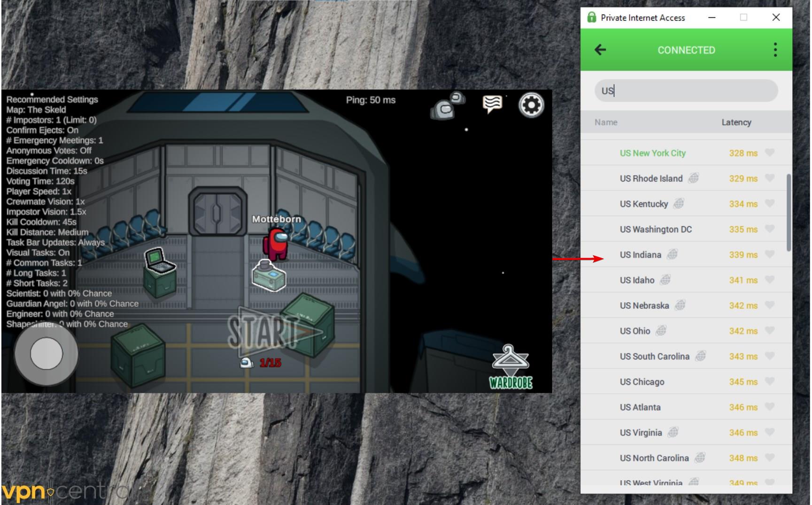812x505 pixels.
Task: Sort server list by Latency column
Action: point(736,122)
